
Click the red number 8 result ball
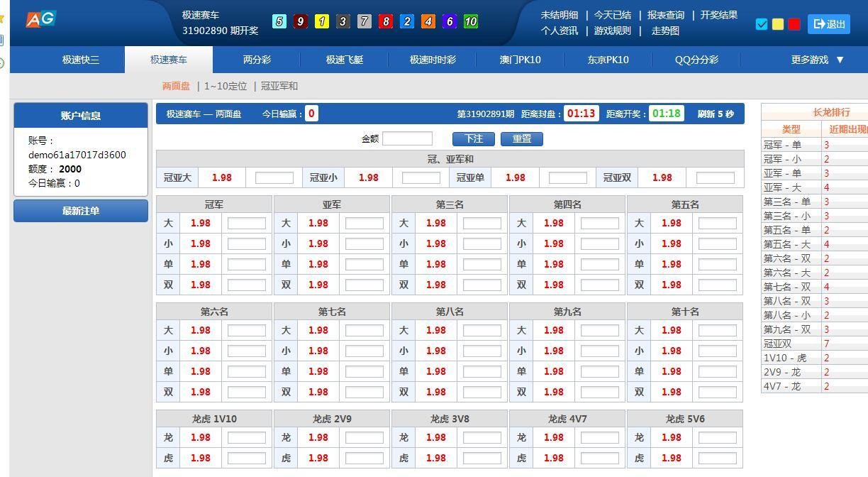pos(386,21)
